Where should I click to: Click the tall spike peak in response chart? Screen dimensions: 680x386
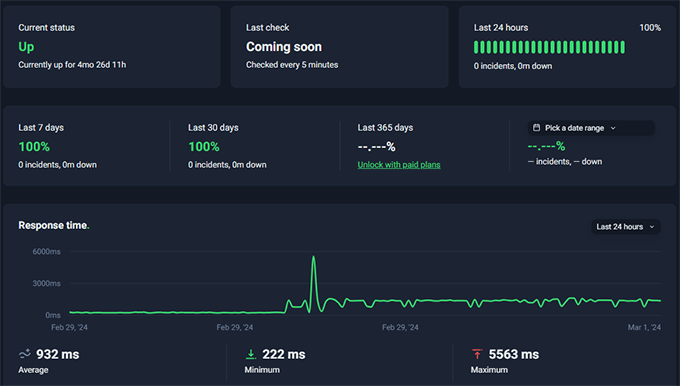pyautogui.click(x=314, y=257)
